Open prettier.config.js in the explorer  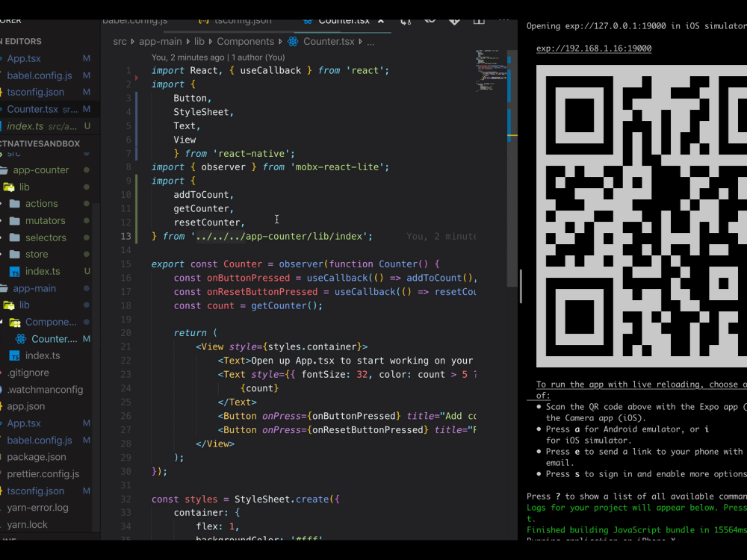point(43,474)
